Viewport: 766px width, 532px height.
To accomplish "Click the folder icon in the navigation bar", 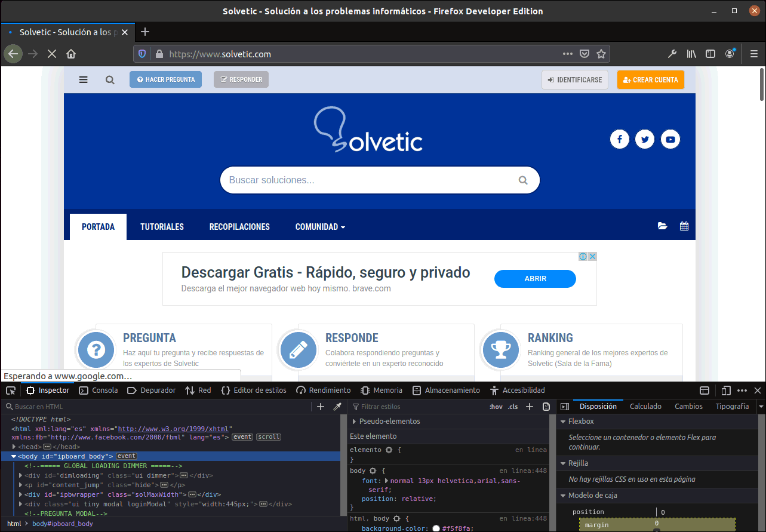I will pos(662,226).
